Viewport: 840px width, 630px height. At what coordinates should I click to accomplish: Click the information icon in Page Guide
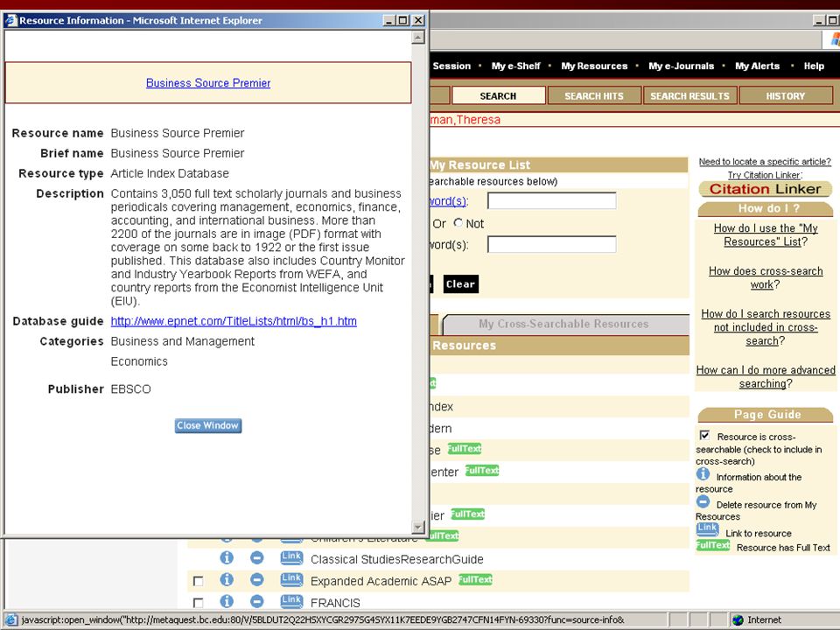(703, 474)
